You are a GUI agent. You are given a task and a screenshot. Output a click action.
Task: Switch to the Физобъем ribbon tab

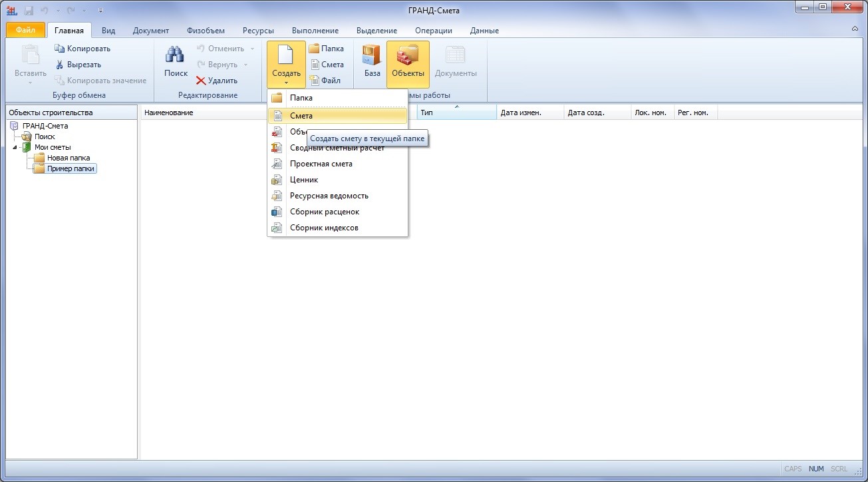click(206, 31)
